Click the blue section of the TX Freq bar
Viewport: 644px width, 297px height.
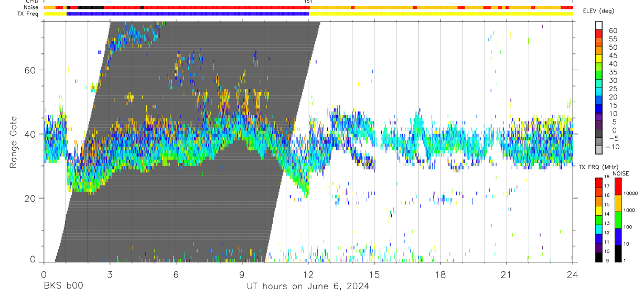click(x=188, y=14)
